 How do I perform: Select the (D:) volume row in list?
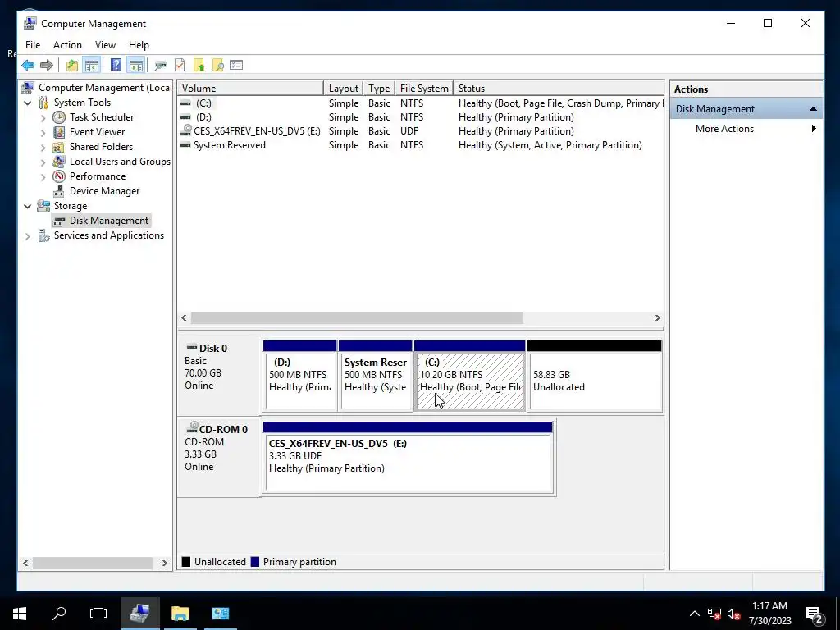point(421,117)
